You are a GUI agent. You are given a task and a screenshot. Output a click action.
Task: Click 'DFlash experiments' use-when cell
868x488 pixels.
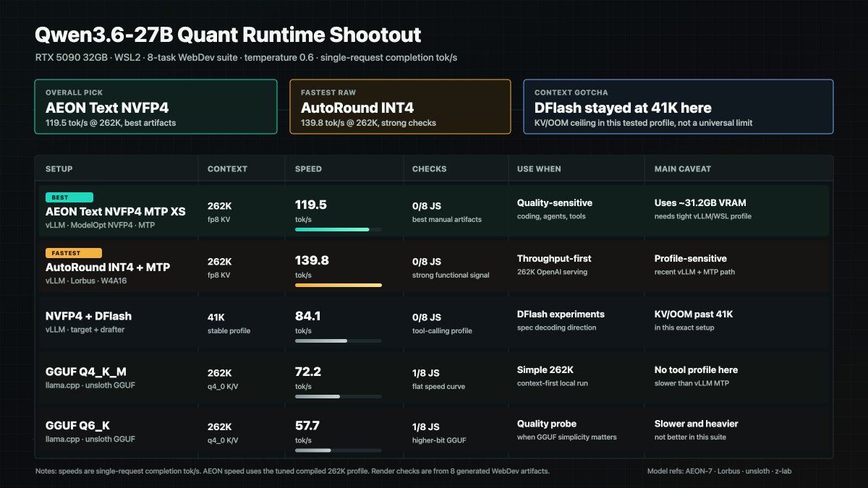tap(561, 314)
